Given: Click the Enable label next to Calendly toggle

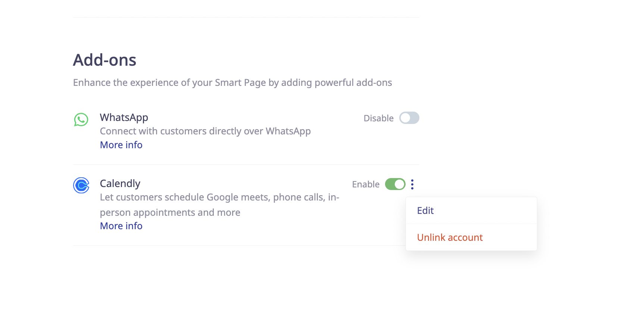Looking at the screenshot, I should point(366,184).
